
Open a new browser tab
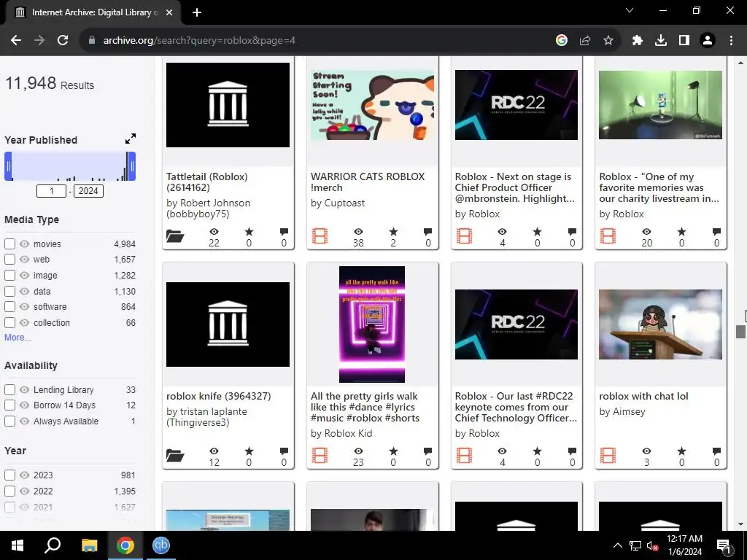[197, 12]
